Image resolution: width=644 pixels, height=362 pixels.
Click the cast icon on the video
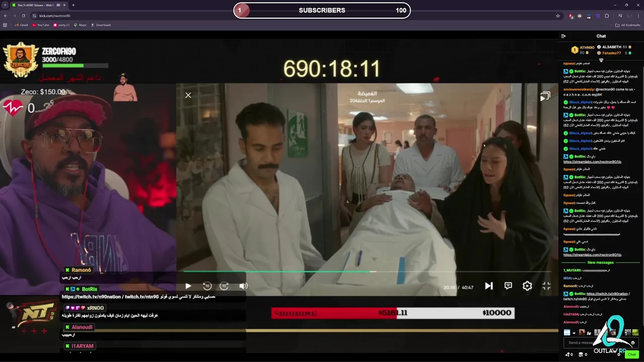point(545,97)
